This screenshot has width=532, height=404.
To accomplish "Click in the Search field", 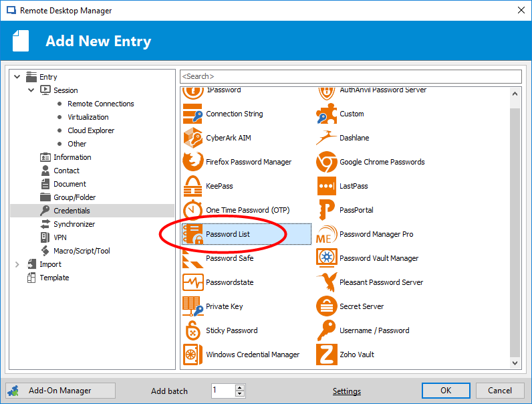I will point(350,76).
